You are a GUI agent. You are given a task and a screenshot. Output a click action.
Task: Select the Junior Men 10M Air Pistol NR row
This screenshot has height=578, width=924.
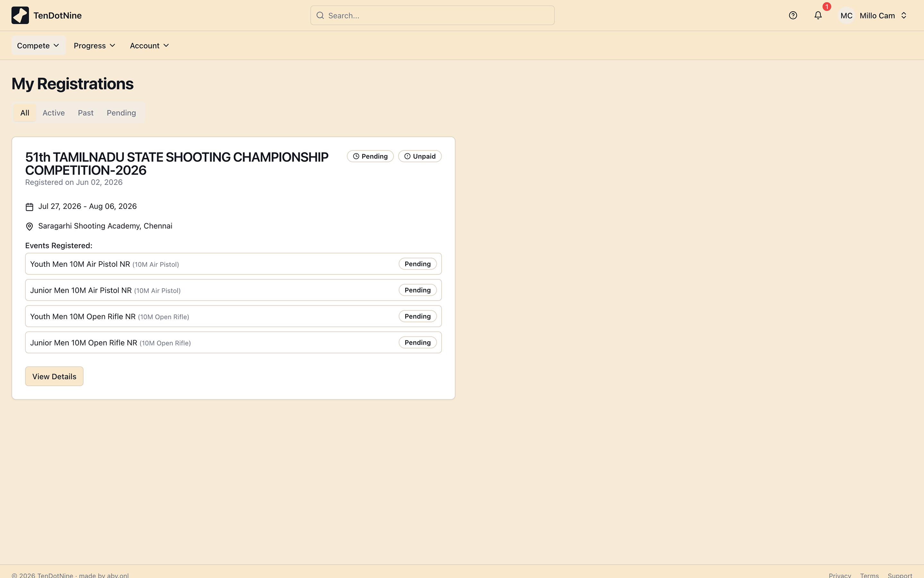pos(233,290)
